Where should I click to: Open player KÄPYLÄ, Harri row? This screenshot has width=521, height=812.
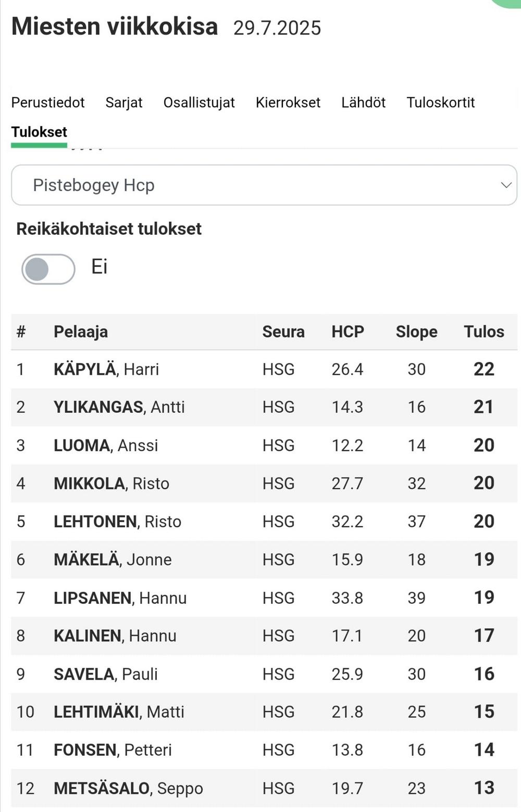point(264,369)
